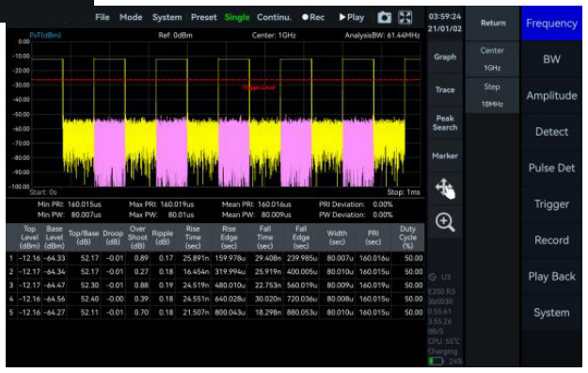588x373 pixels.
Task: Click the Max PW 80.01us readout
Action: tap(161, 216)
